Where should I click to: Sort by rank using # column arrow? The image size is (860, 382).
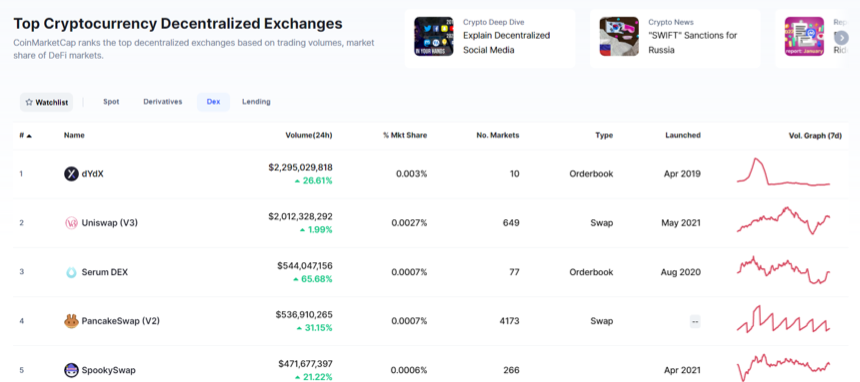pyautogui.click(x=29, y=136)
